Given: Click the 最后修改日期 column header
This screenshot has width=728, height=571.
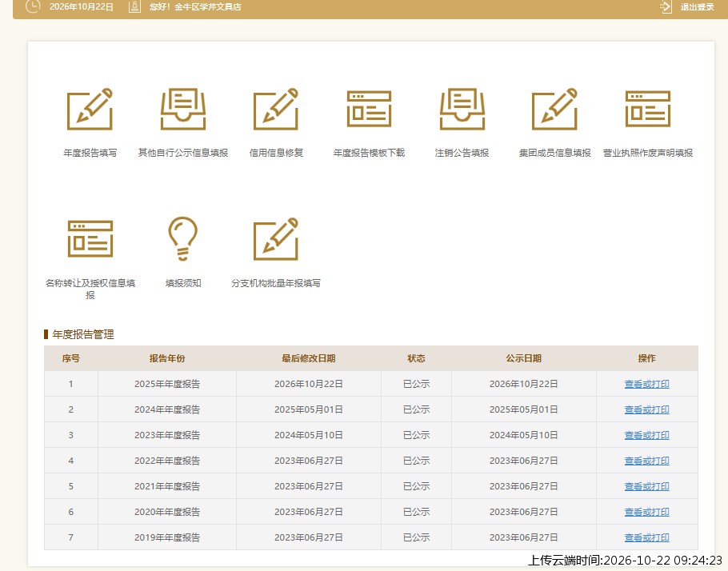Looking at the screenshot, I should [309, 358].
